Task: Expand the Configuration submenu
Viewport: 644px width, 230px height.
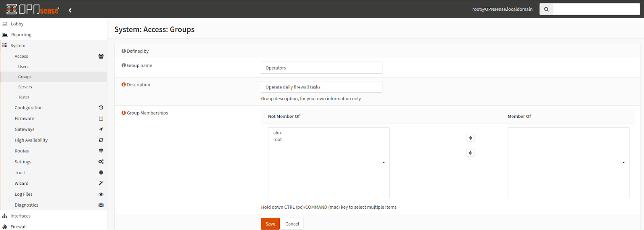Action: point(29,108)
